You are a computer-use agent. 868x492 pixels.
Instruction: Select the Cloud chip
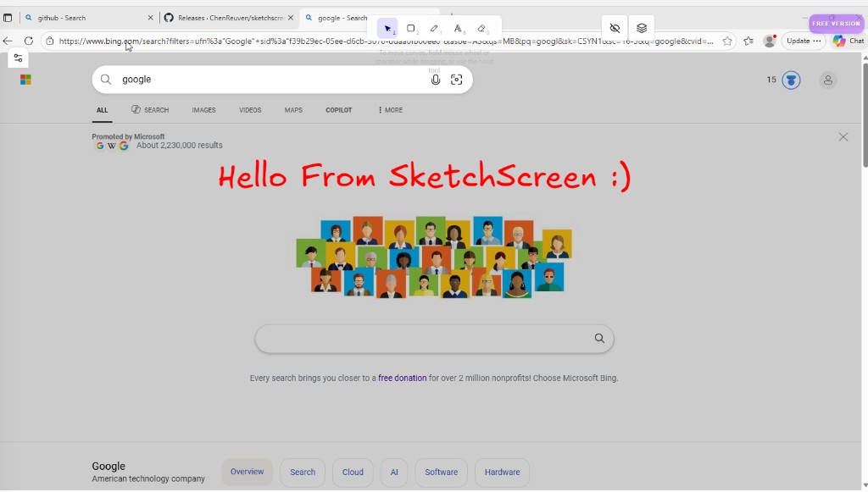(x=353, y=472)
